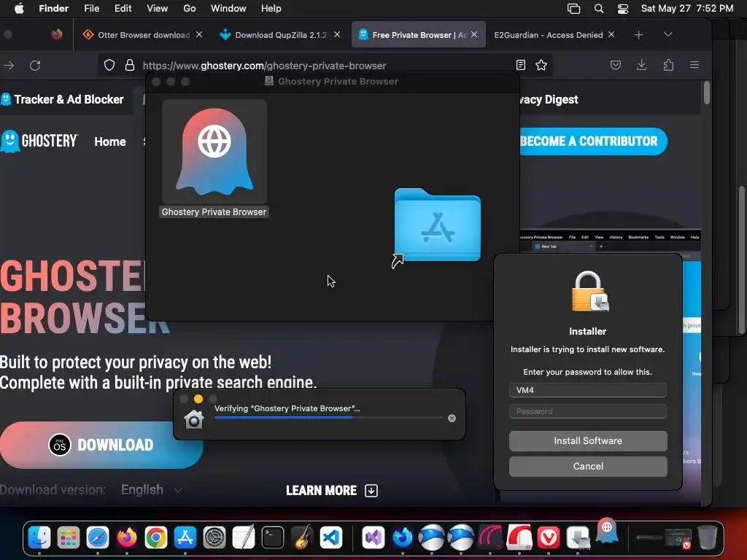The height and width of the screenshot is (560, 747).
Task: Open the File menu
Action: [91, 9]
